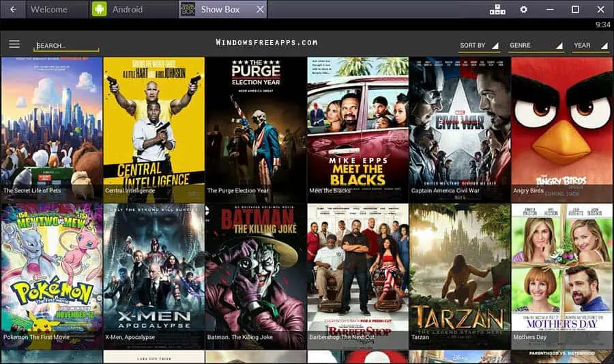Open the settings gear in the title bar

click(523, 9)
